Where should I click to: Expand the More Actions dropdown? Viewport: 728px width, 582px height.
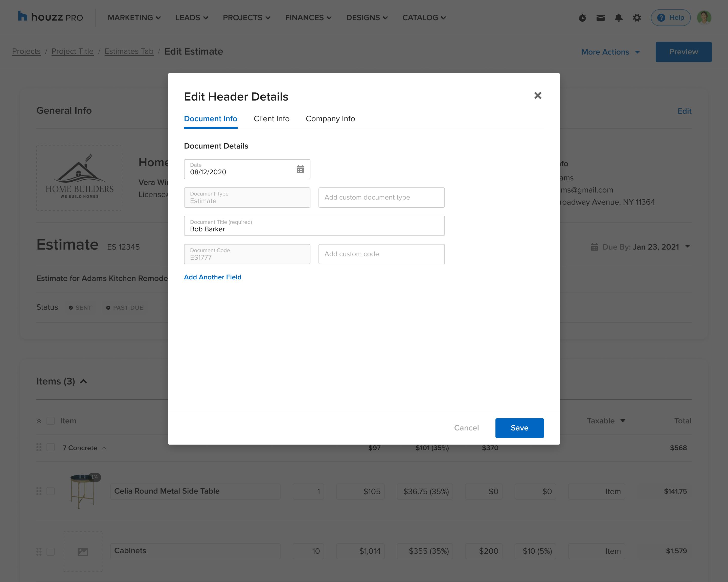point(610,52)
